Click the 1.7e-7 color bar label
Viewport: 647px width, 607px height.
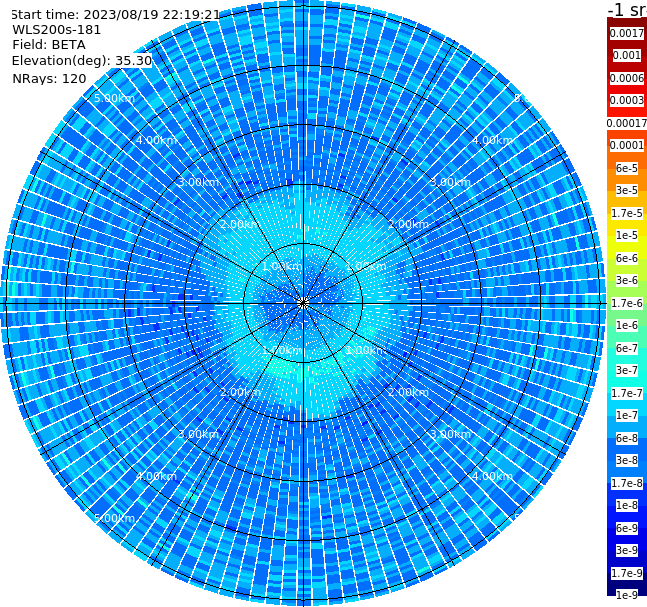point(627,393)
